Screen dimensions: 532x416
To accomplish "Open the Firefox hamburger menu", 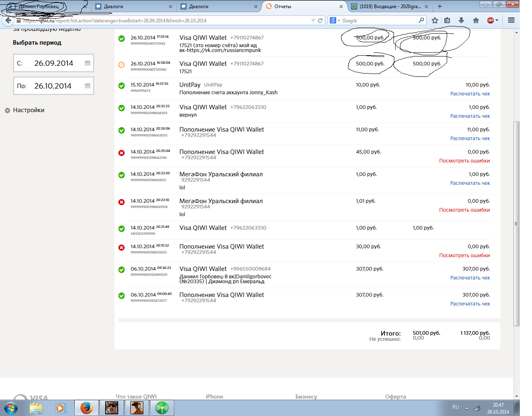I will [511, 20].
